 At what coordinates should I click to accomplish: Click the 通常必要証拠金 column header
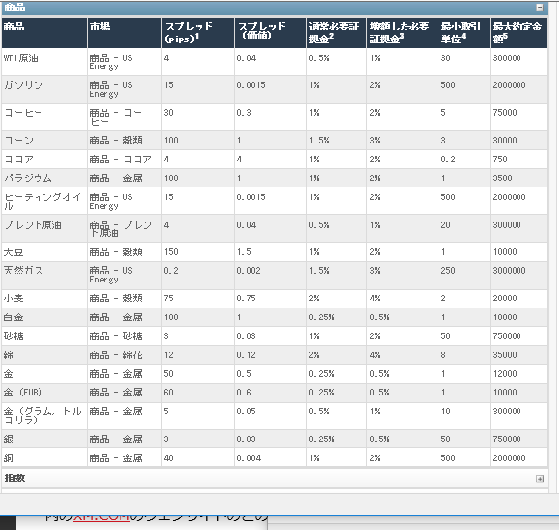coord(336,33)
